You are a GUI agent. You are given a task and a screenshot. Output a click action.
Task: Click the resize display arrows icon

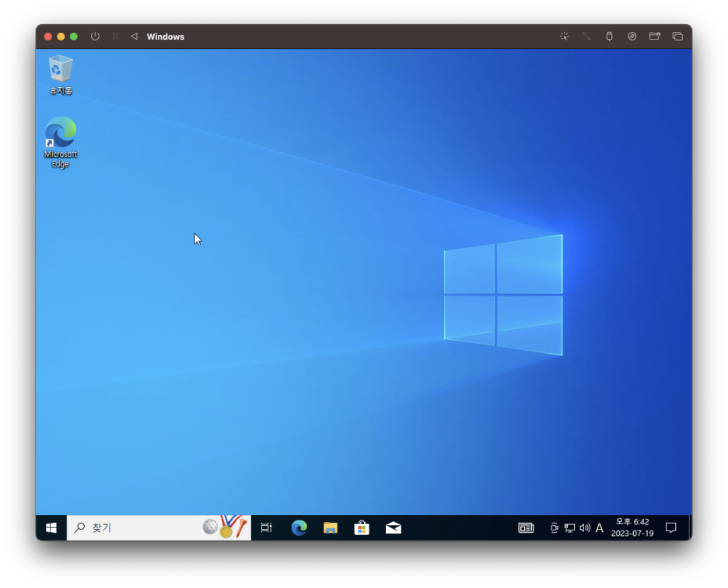click(x=587, y=37)
